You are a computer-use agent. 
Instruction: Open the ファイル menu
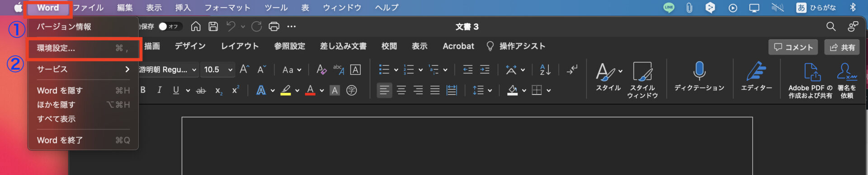[x=88, y=8]
